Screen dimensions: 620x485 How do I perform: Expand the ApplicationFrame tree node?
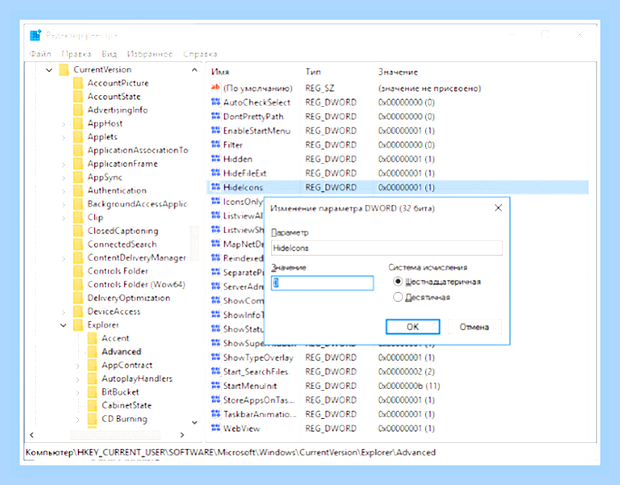pos(64,164)
